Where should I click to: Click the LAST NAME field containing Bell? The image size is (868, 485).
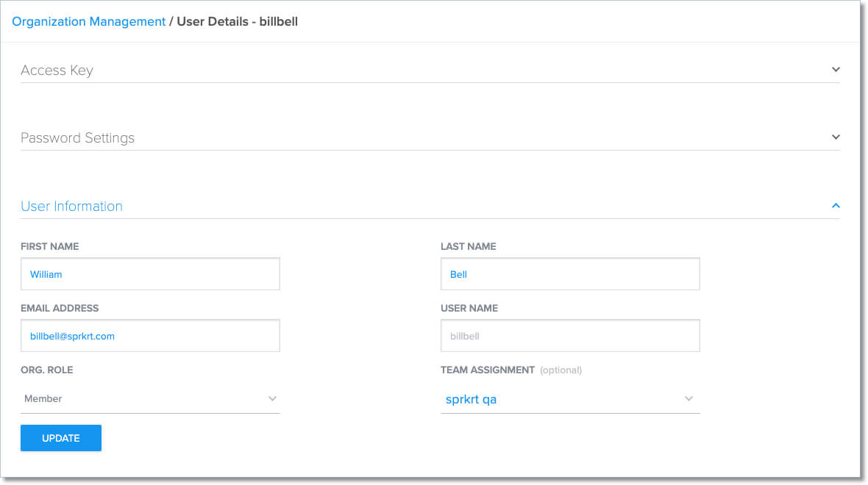(570, 273)
